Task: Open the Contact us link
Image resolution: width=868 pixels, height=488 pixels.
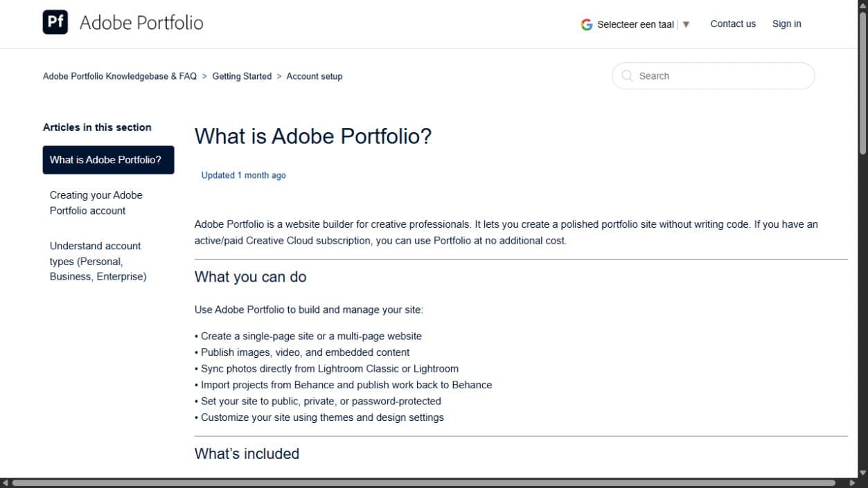Action: tap(733, 24)
